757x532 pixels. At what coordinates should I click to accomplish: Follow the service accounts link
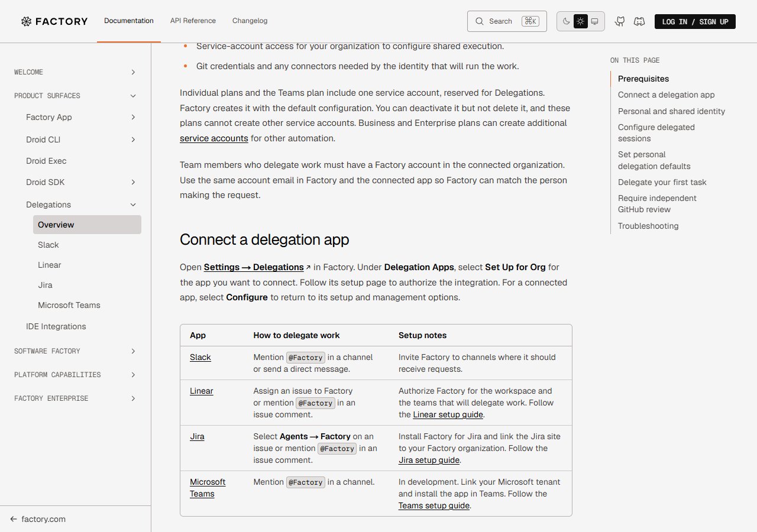point(214,138)
